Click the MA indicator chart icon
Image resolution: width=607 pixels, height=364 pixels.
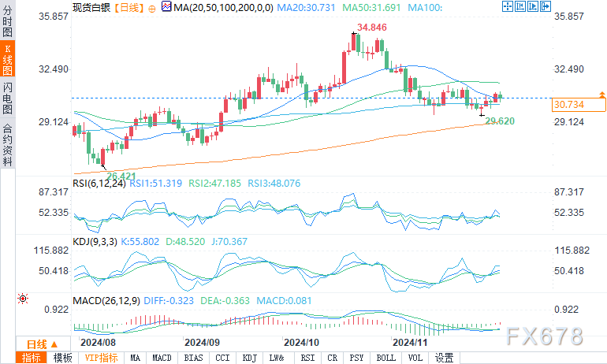166,7
